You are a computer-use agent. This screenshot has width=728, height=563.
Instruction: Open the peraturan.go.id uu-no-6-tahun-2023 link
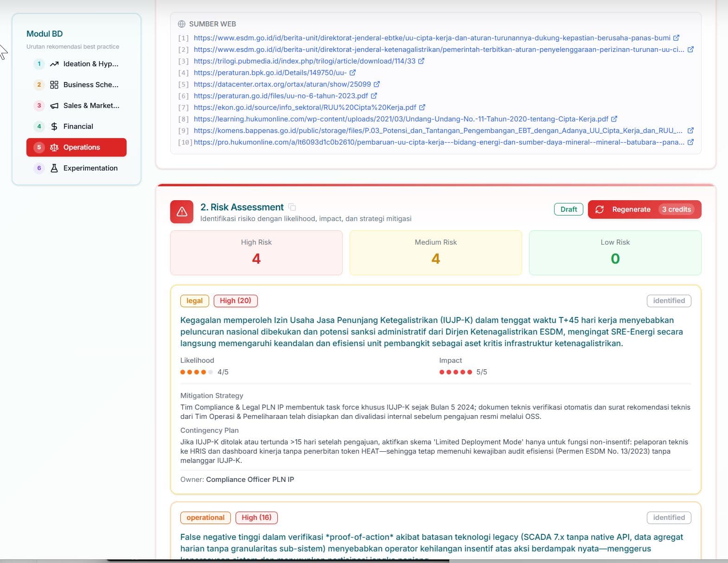tap(281, 96)
